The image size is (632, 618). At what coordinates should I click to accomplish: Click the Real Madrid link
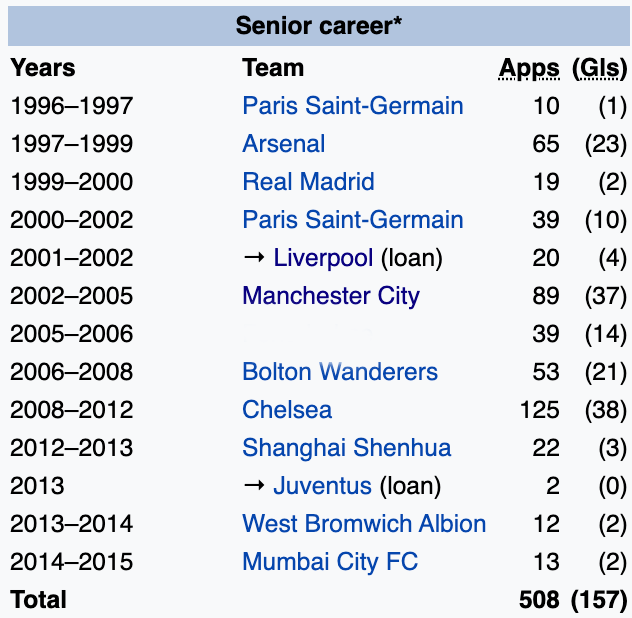[308, 182]
